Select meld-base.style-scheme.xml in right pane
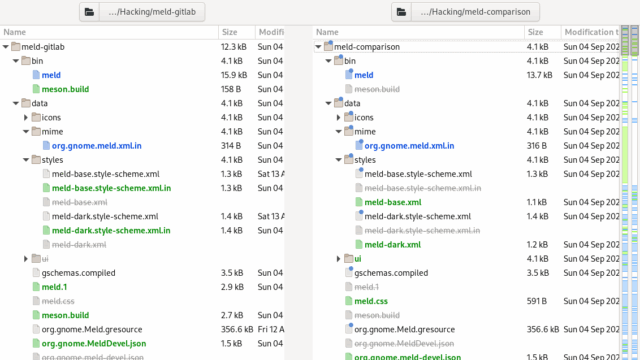Screen dimensions: 640x360 418,174
